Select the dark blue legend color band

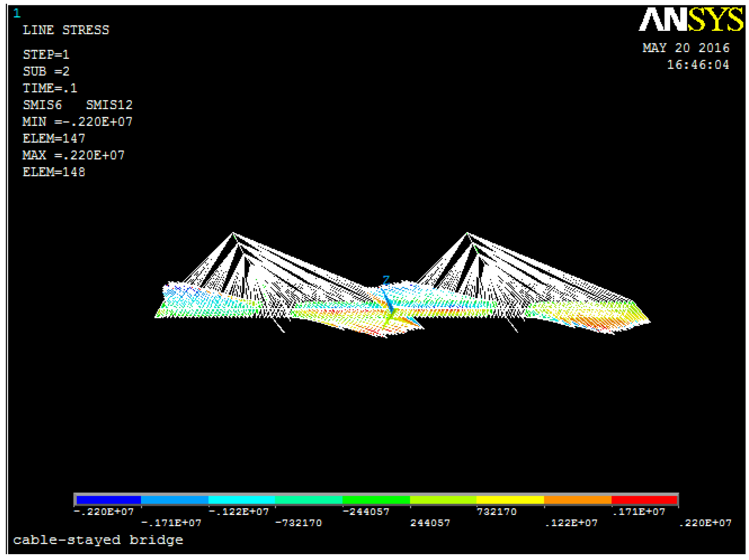point(108,500)
